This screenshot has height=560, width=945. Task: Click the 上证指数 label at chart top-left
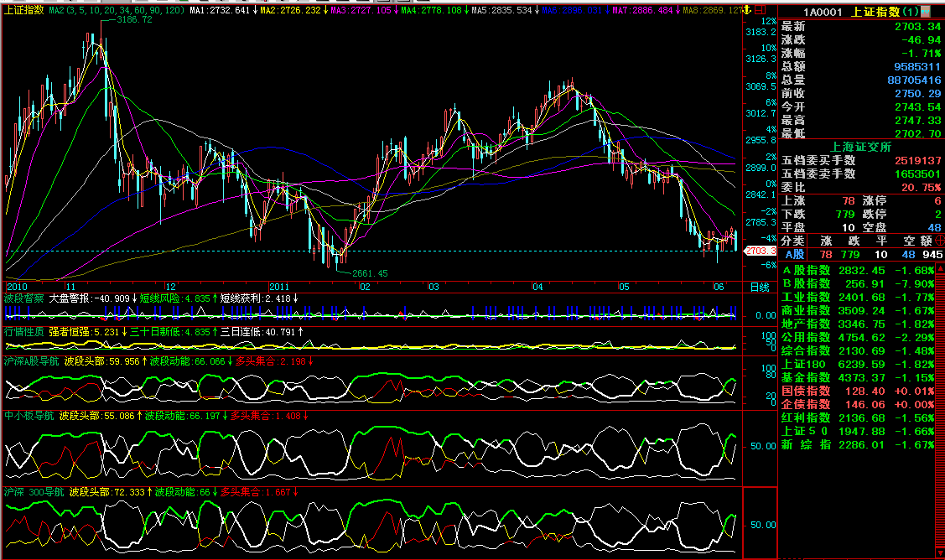[23, 10]
